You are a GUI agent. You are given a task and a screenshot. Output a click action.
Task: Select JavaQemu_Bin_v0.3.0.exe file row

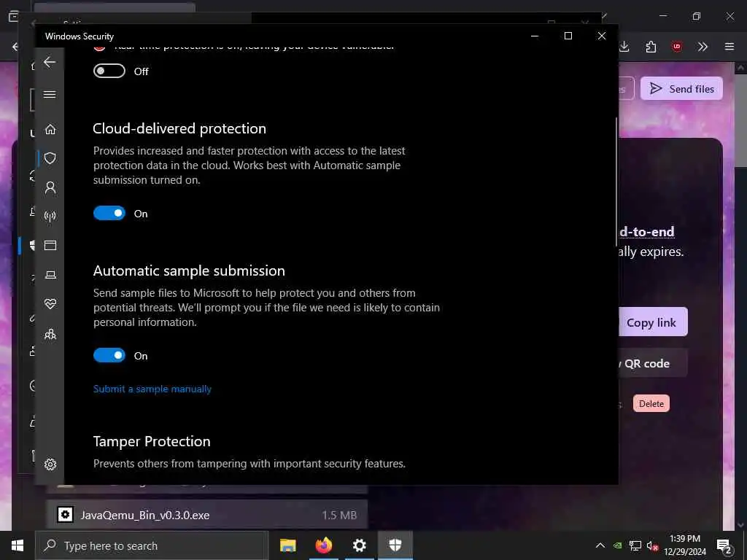[206, 515]
